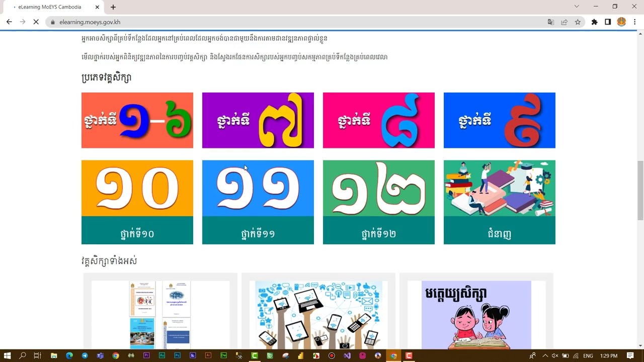Viewport: 644px width, 362px height.
Task: Open the 1:29 PM clock calendar
Action: click(x=609, y=355)
